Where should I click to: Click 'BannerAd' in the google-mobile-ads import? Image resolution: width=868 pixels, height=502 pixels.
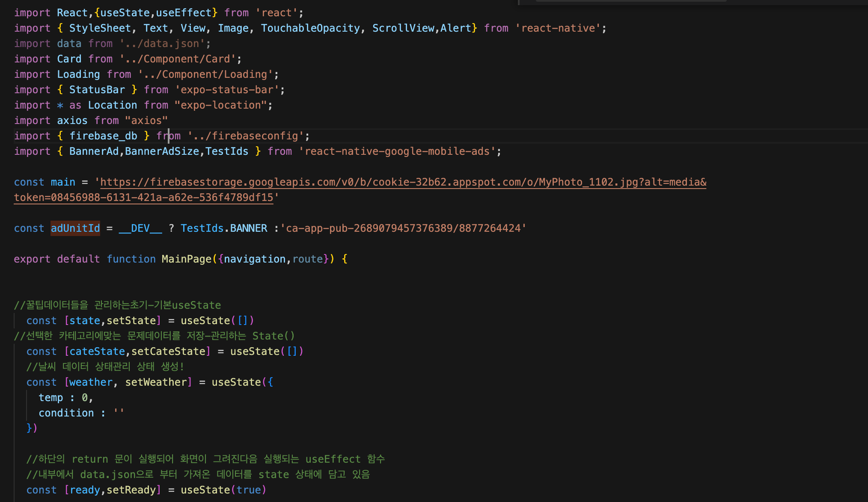pyautogui.click(x=94, y=151)
